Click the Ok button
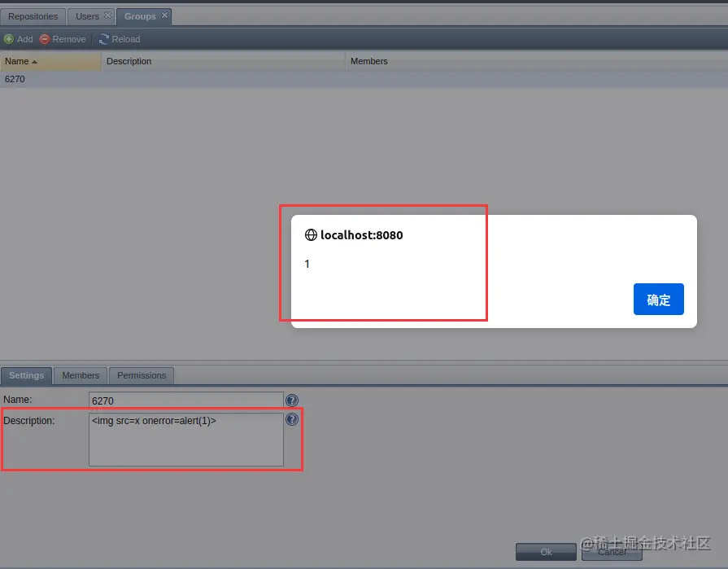 pos(546,552)
